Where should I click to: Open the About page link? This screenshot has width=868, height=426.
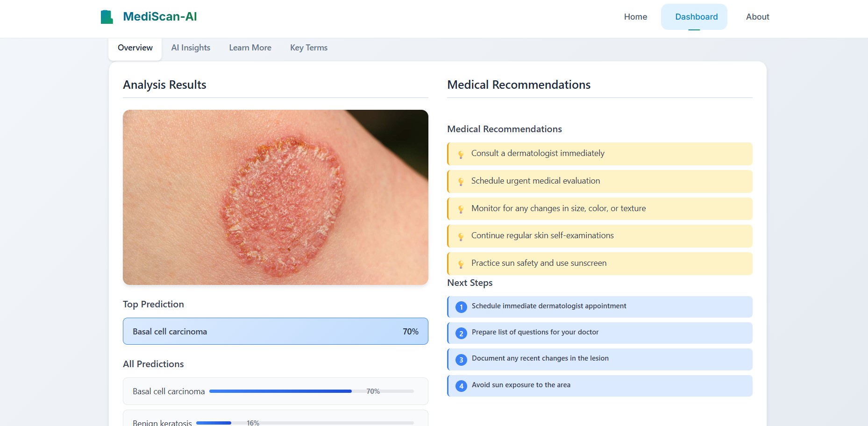(x=757, y=17)
